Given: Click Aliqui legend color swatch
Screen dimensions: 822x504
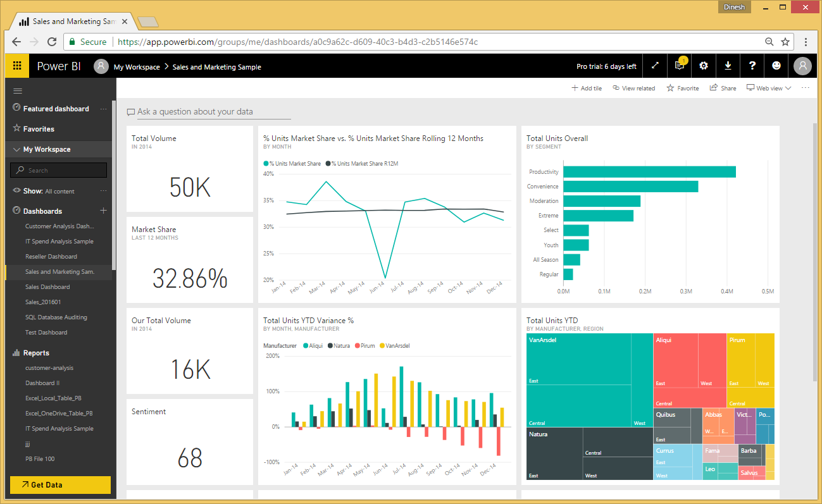Looking at the screenshot, I should 306,346.
